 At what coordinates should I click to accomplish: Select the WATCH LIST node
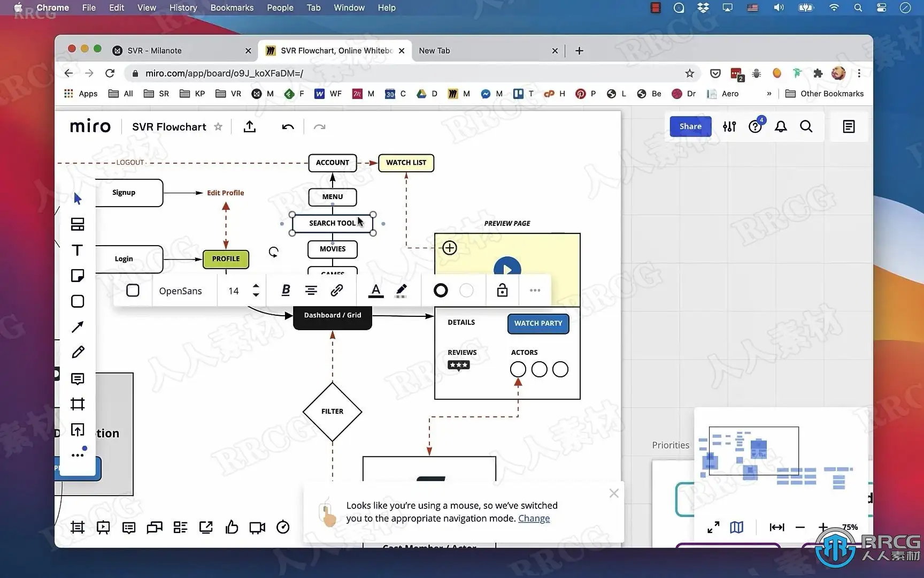pos(406,162)
